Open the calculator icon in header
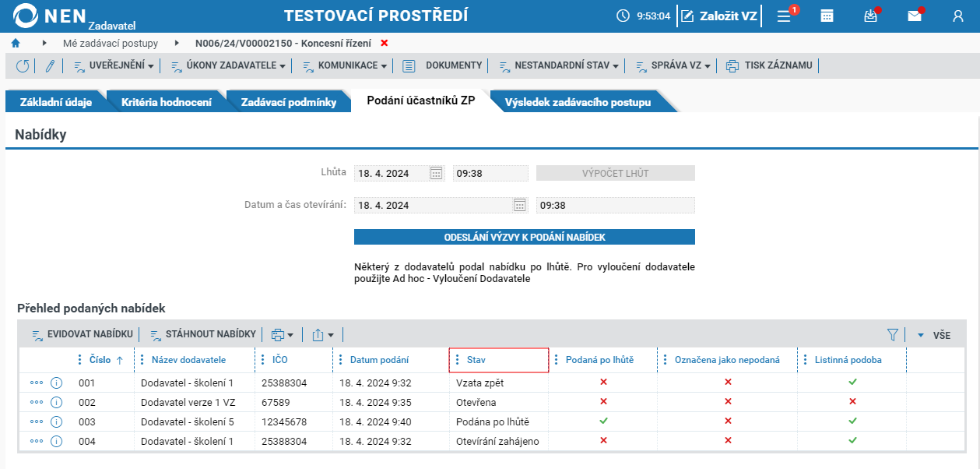The width and height of the screenshot is (980, 469). tap(827, 16)
